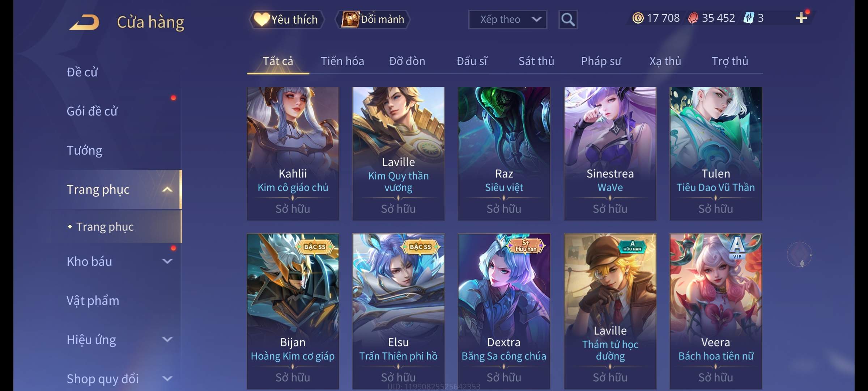Expand the Kho báu sidebar section
Screen dimensions: 868x391
tap(167, 261)
